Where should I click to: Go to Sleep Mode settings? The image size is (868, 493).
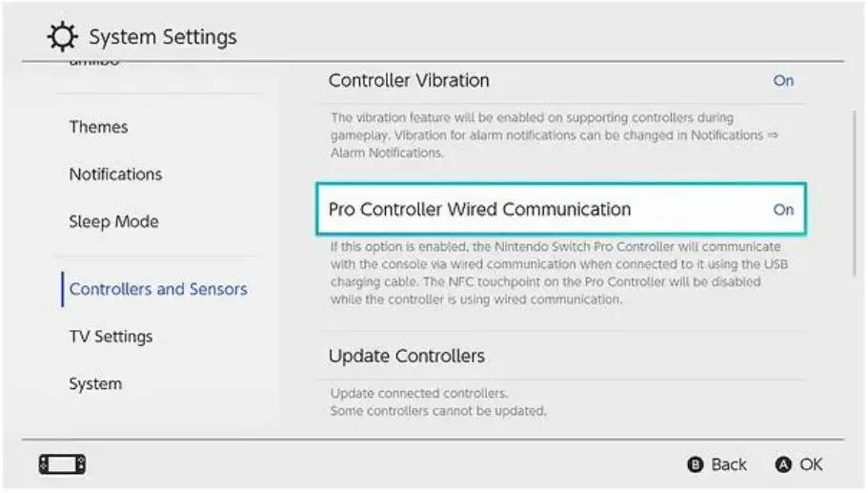(x=113, y=222)
